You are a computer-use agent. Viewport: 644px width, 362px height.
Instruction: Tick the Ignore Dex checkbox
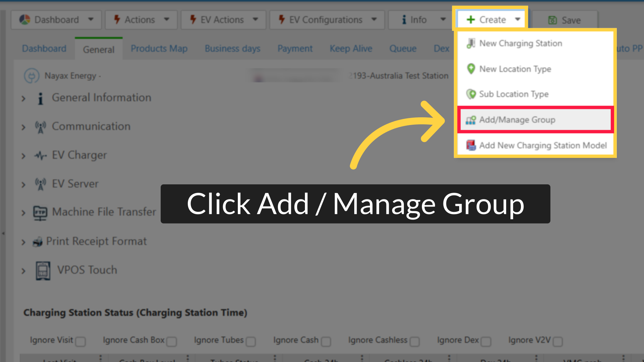(486, 342)
